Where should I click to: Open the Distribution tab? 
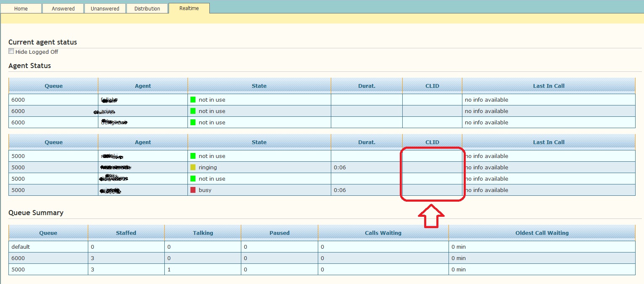pyautogui.click(x=147, y=8)
